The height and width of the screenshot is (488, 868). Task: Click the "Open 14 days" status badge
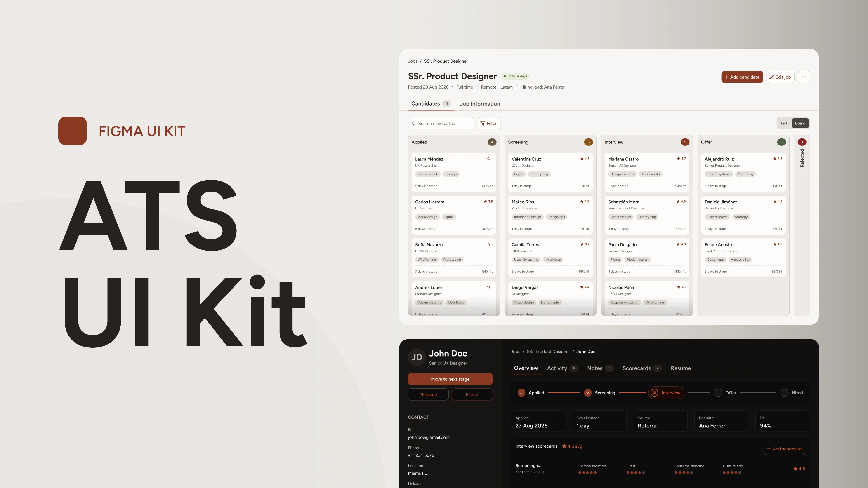[516, 76]
